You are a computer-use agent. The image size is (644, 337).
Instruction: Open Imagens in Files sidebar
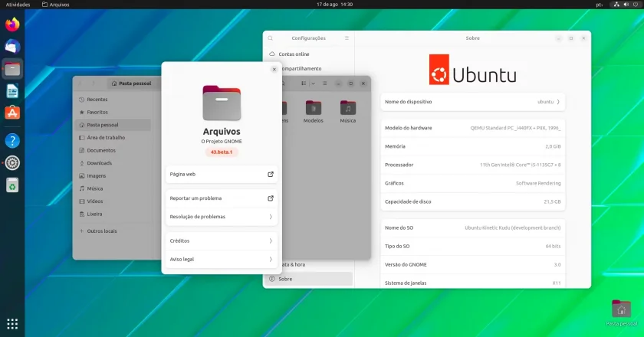pyautogui.click(x=113, y=175)
